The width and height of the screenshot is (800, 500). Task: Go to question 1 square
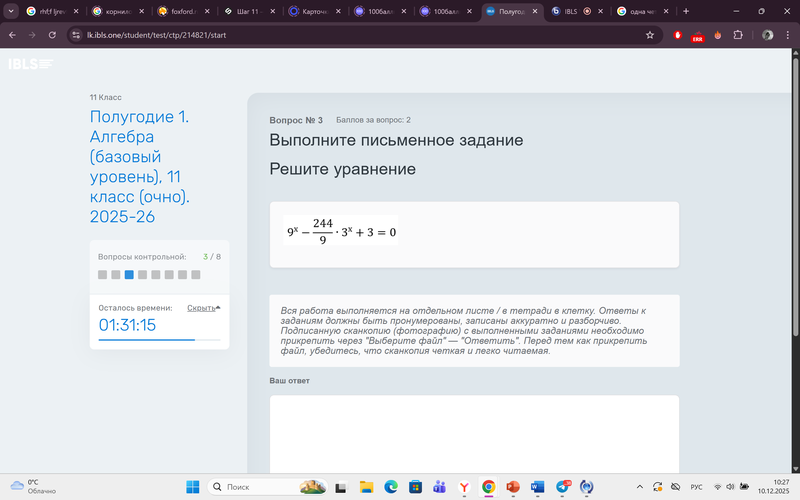[103, 274]
